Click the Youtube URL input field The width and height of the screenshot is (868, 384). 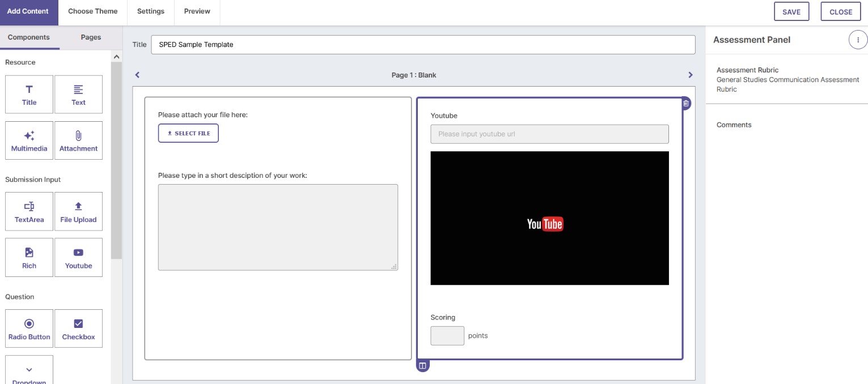pyautogui.click(x=549, y=134)
